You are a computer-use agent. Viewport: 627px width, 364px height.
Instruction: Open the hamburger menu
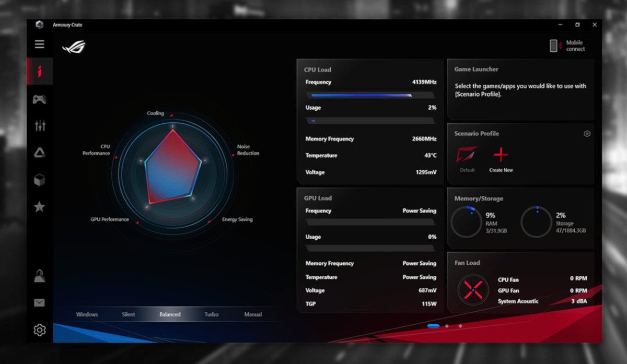tap(40, 44)
